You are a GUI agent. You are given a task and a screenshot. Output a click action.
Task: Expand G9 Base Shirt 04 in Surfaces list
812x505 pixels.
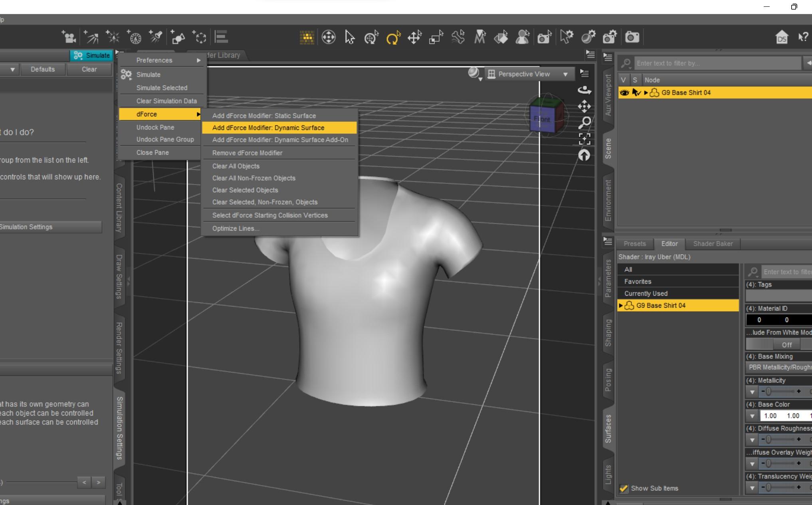pyautogui.click(x=621, y=306)
